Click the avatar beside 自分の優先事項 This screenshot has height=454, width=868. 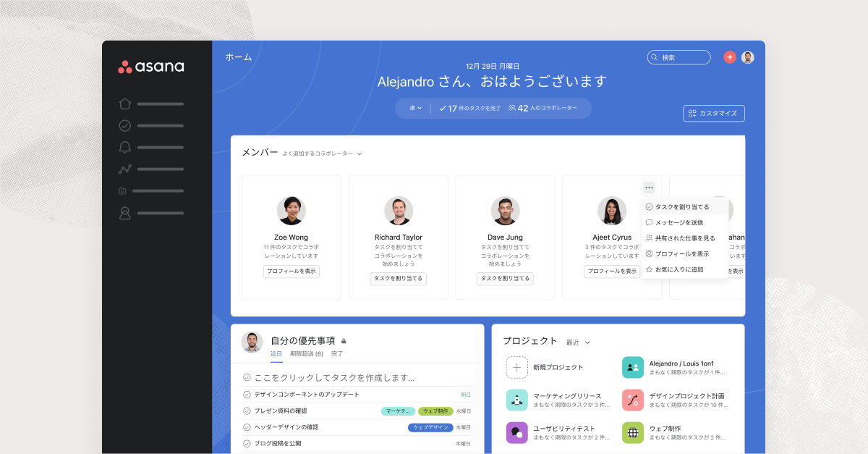click(252, 342)
